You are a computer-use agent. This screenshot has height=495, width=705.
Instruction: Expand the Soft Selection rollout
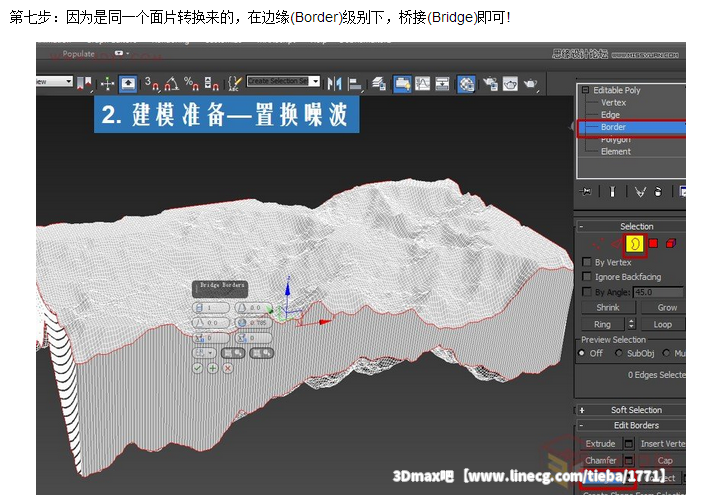pos(582,410)
